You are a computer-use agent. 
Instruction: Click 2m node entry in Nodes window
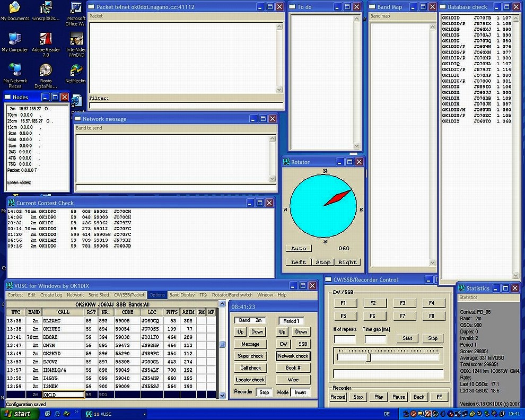pyautogui.click(x=30, y=109)
